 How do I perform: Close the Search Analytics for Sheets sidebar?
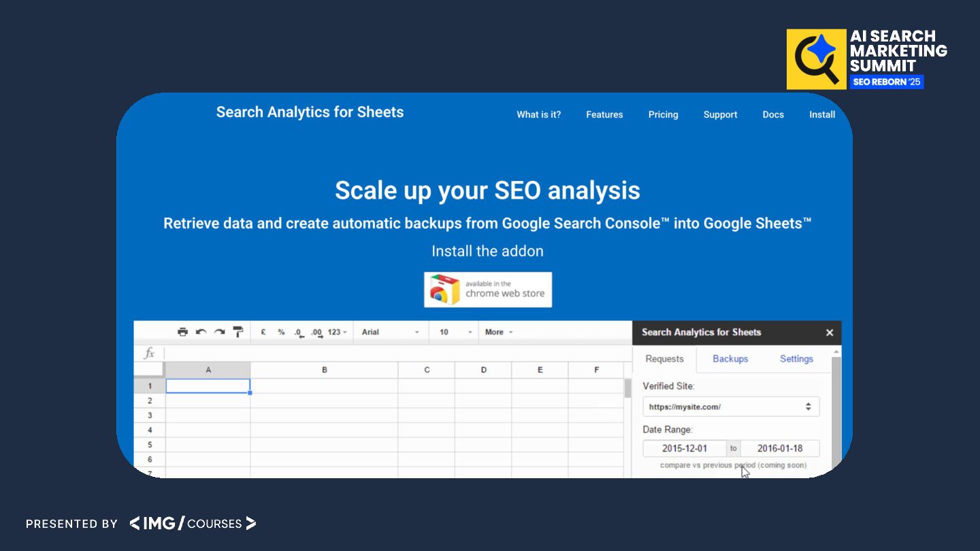point(830,333)
